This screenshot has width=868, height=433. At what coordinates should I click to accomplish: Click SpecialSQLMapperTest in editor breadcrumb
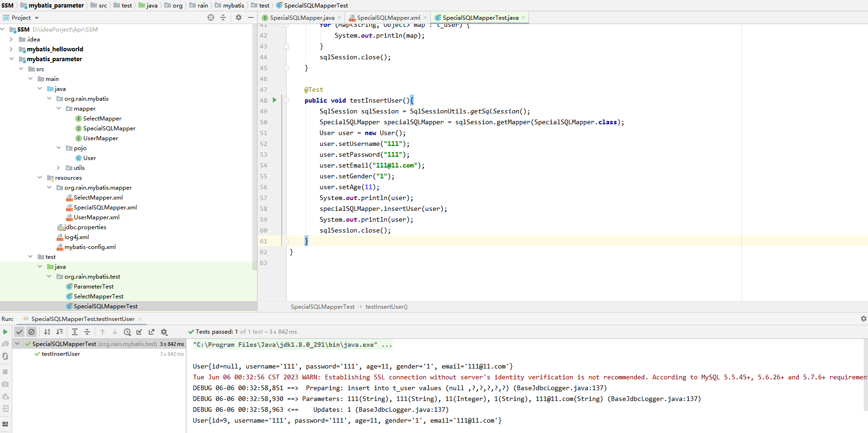point(322,307)
